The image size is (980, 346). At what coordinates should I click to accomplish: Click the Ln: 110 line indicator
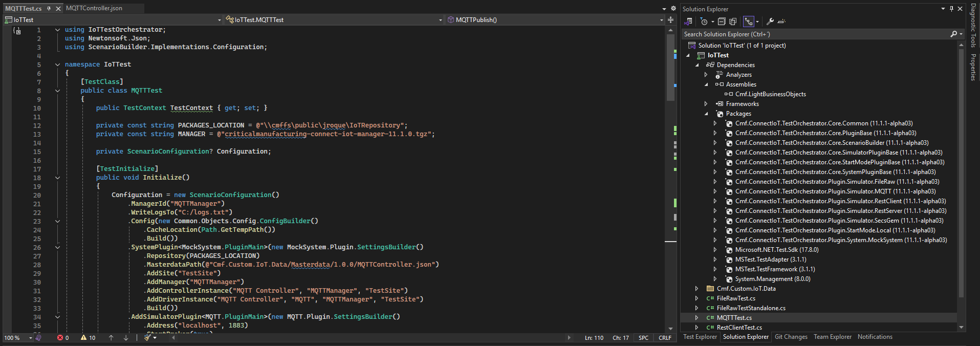[x=594, y=338]
